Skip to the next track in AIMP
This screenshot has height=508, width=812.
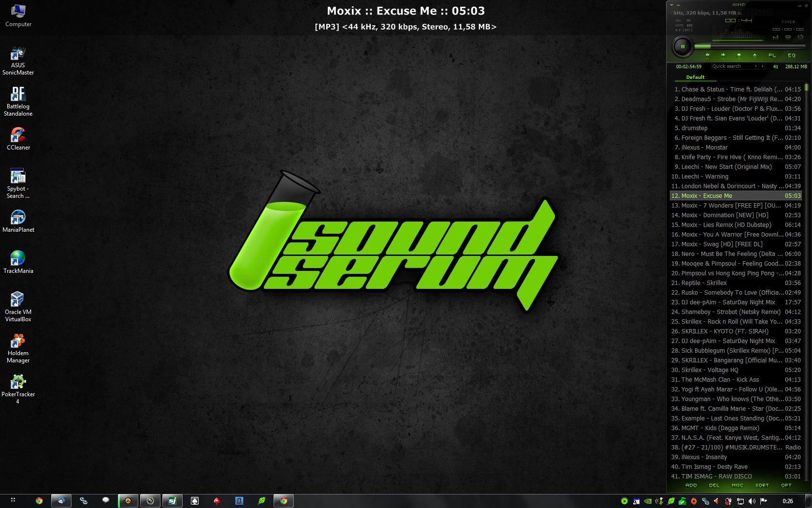723,55
